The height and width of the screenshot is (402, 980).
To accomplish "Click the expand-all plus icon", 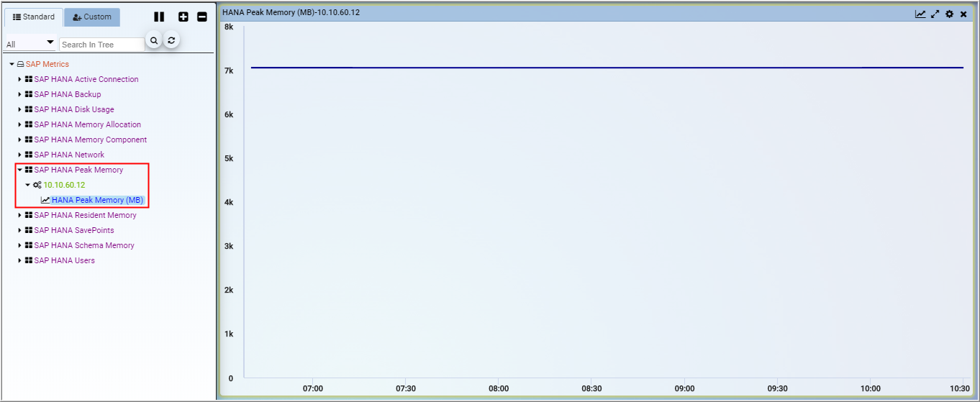I will pyautogui.click(x=183, y=17).
